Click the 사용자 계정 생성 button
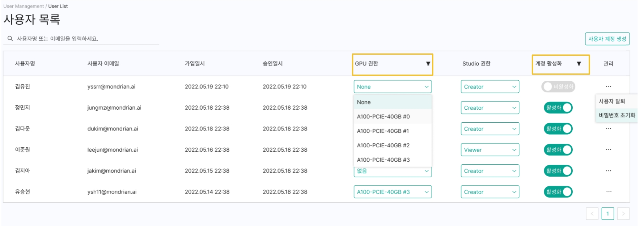This screenshot has width=644, height=228. point(607,39)
